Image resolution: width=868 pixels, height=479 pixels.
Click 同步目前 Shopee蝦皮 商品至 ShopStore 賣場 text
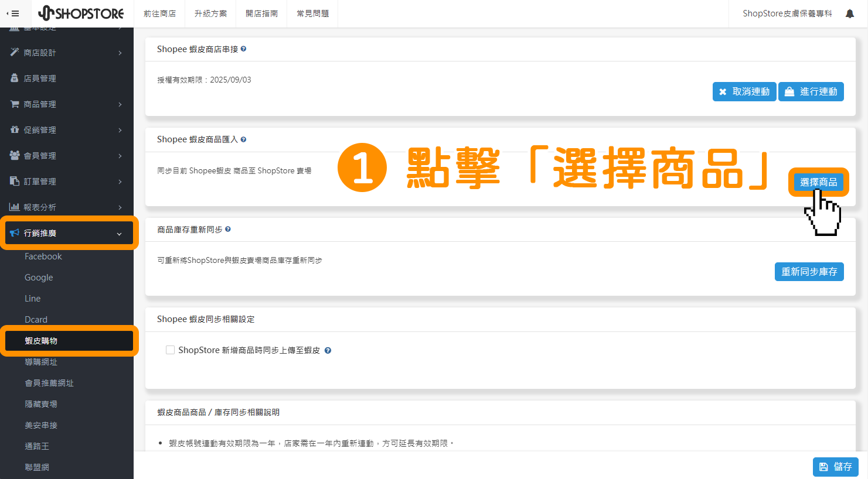(234, 171)
